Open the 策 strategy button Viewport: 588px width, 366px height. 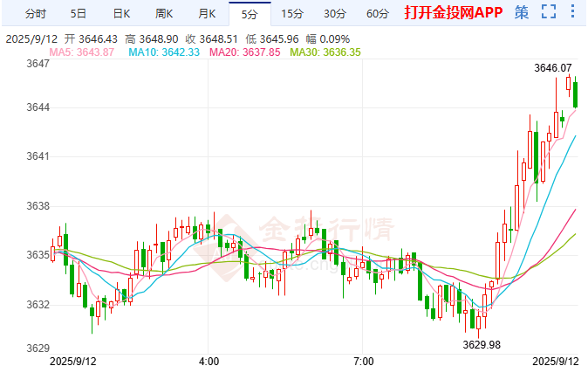pyautogui.click(x=522, y=12)
